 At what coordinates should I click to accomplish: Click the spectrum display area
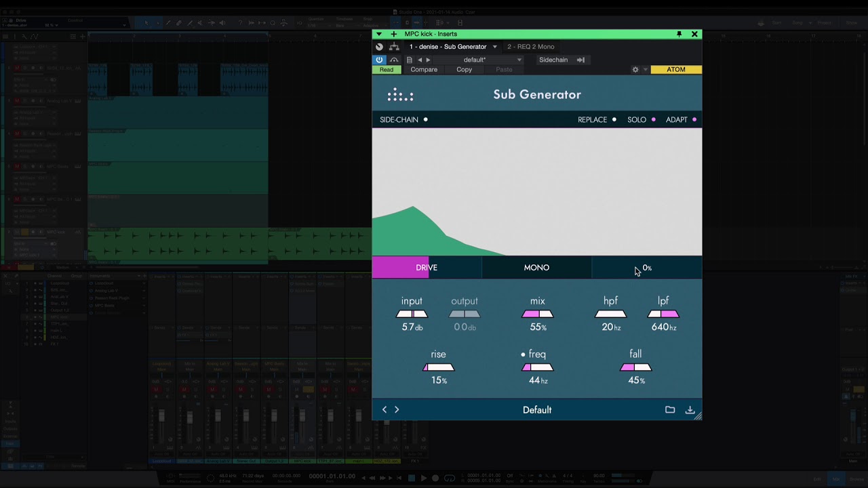coord(537,192)
